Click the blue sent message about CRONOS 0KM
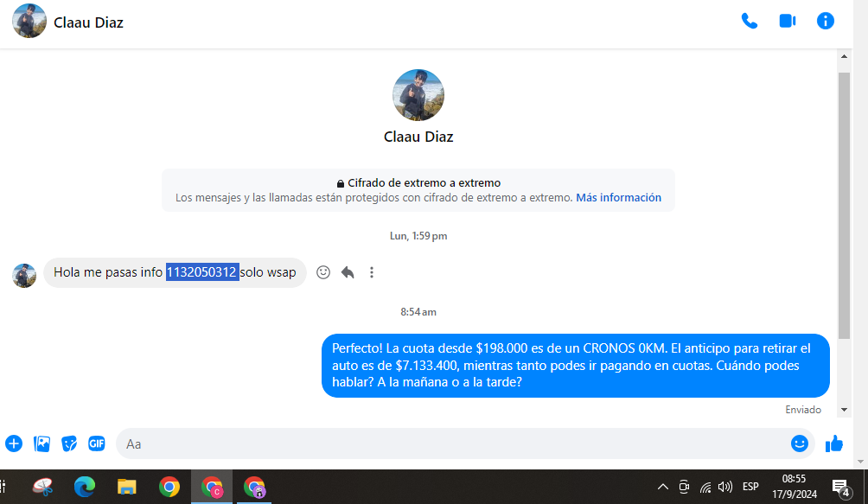This screenshot has height=504, width=868. click(575, 365)
